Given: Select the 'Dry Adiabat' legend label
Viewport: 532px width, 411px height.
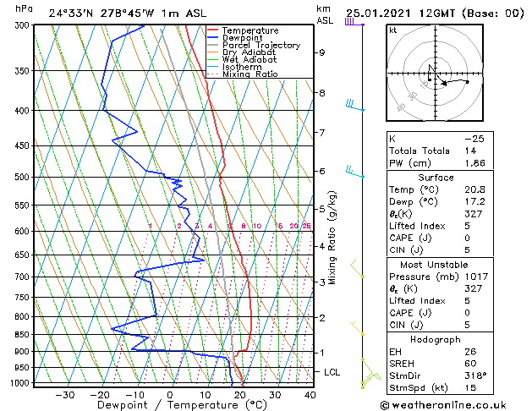Looking at the screenshot, I should pos(249,52).
